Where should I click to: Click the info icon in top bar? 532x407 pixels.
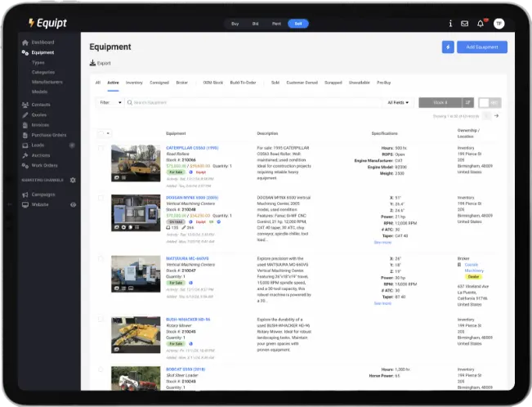[x=450, y=24]
